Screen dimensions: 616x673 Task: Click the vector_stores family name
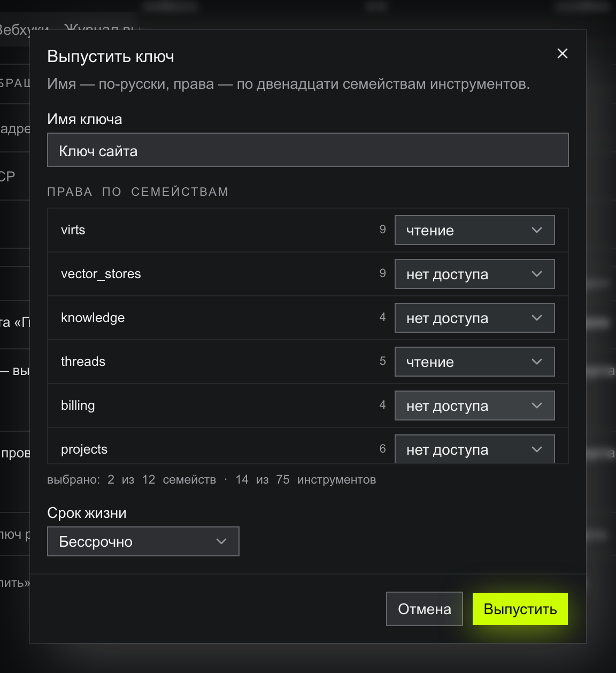coord(101,274)
